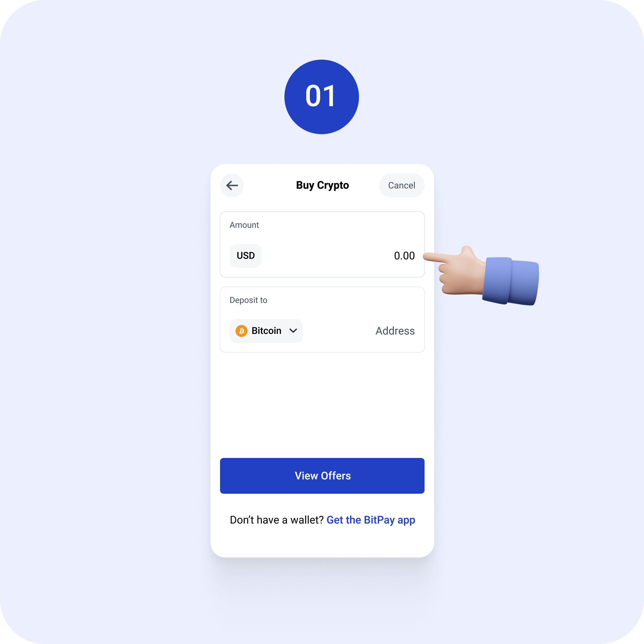Click the back arrow navigation icon
Image resolution: width=644 pixels, height=644 pixels.
pos(232,185)
